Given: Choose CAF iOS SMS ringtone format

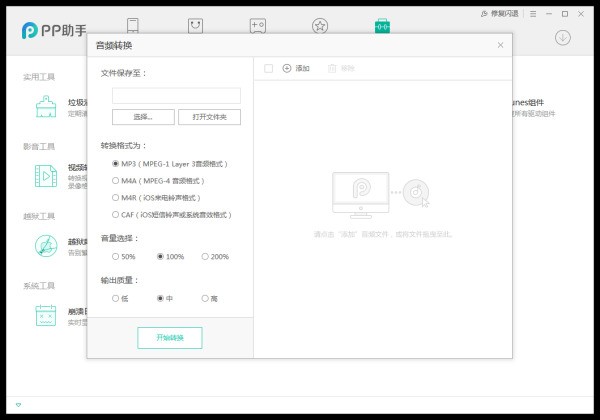Looking at the screenshot, I should click(116, 214).
